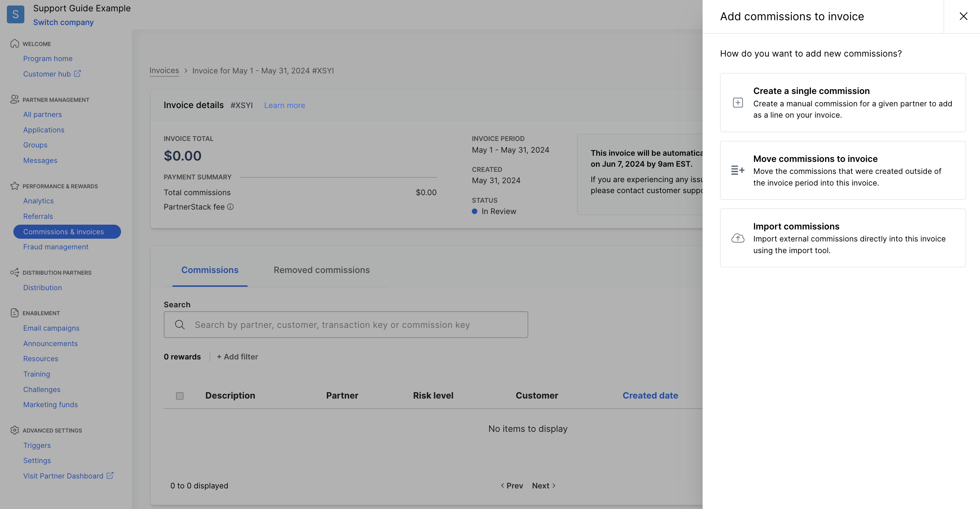Click the company avatar S icon
The width and height of the screenshot is (980, 509).
coord(15,14)
